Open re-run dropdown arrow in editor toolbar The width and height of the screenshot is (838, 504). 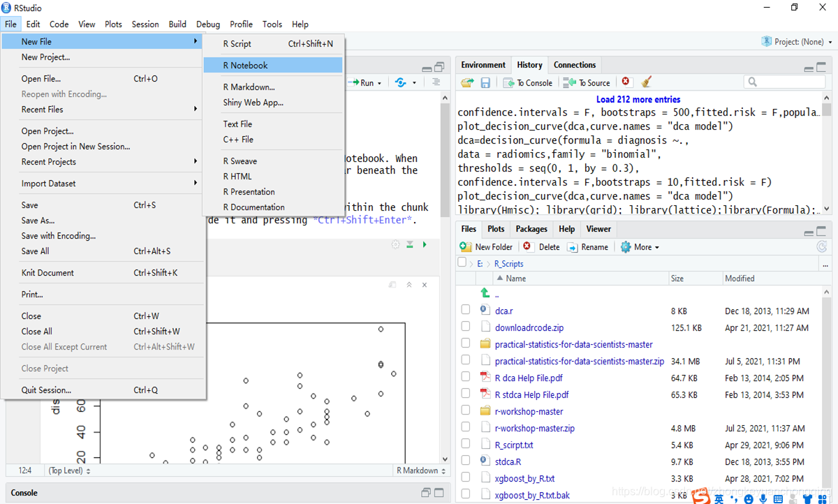point(414,83)
